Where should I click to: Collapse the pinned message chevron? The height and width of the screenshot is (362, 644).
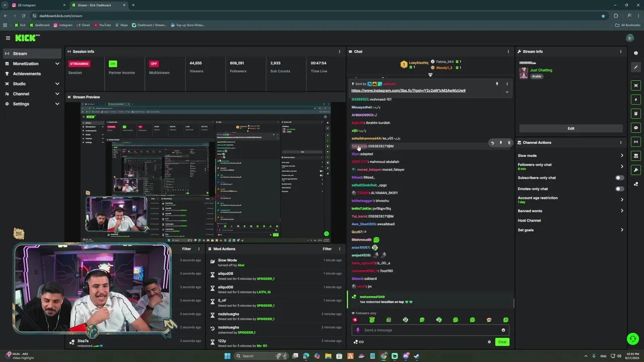click(x=507, y=92)
